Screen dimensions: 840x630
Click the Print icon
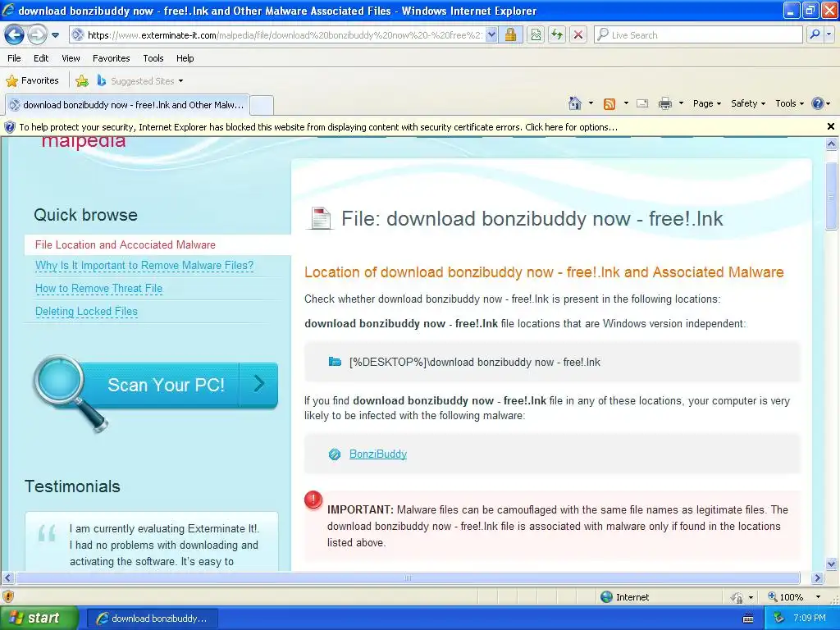click(x=664, y=103)
